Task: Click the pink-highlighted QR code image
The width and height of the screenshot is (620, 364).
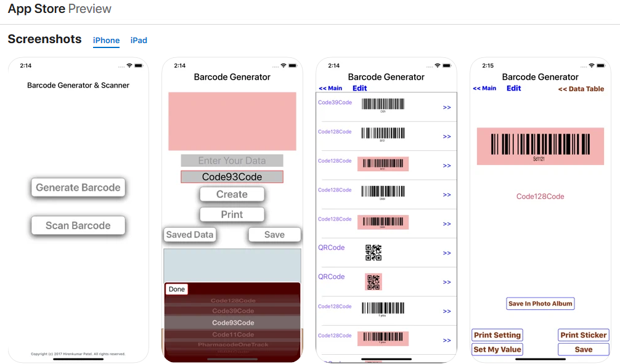Action: tap(373, 282)
